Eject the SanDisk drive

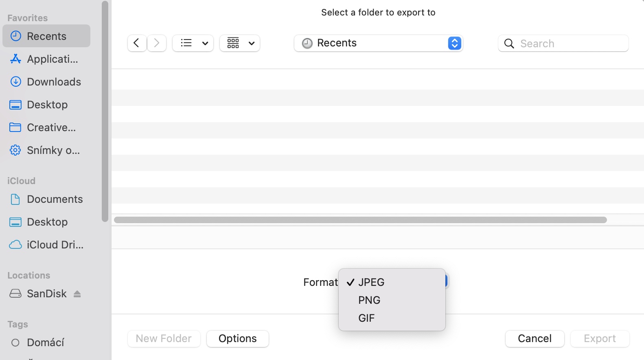point(77,294)
